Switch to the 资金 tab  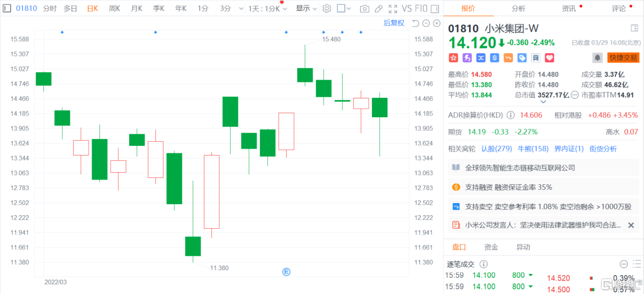(491, 247)
